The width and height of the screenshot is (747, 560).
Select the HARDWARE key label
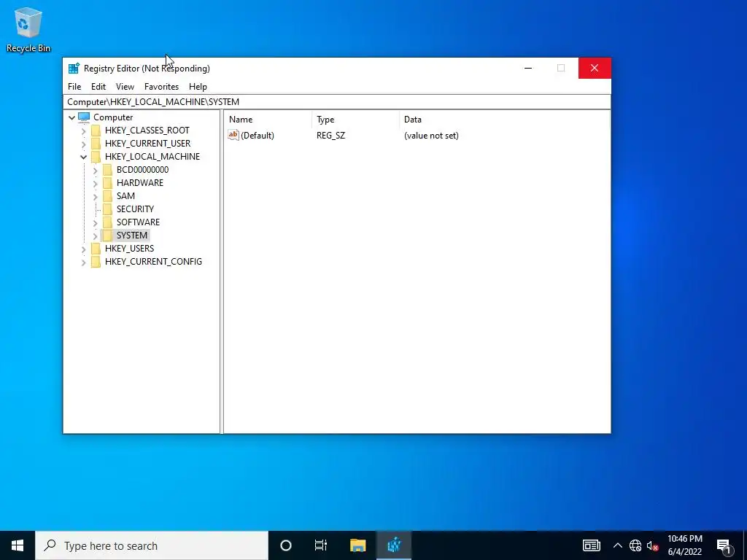coord(140,183)
